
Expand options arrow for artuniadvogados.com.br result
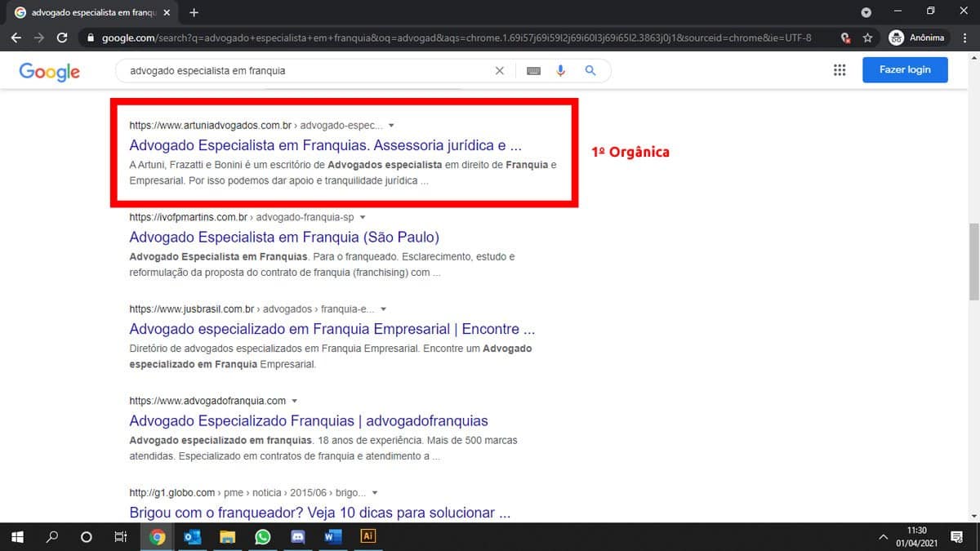(x=392, y=126)
